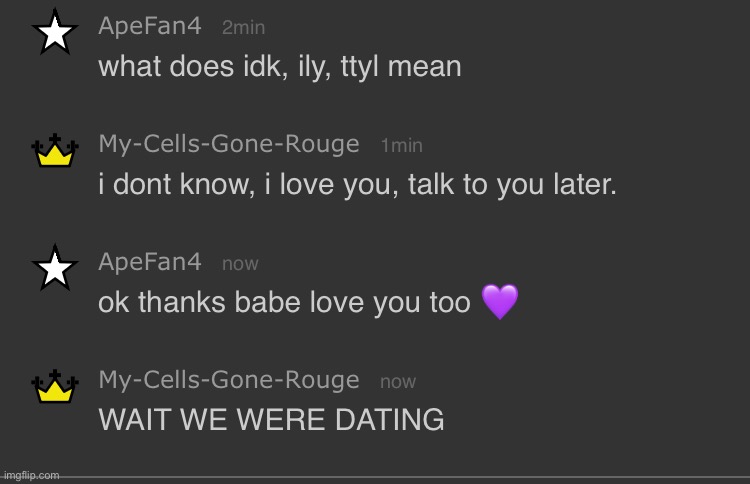Select the message asking what idk, ily, ttyl mean
750x484 pixels.
click(x=280, y=66)
